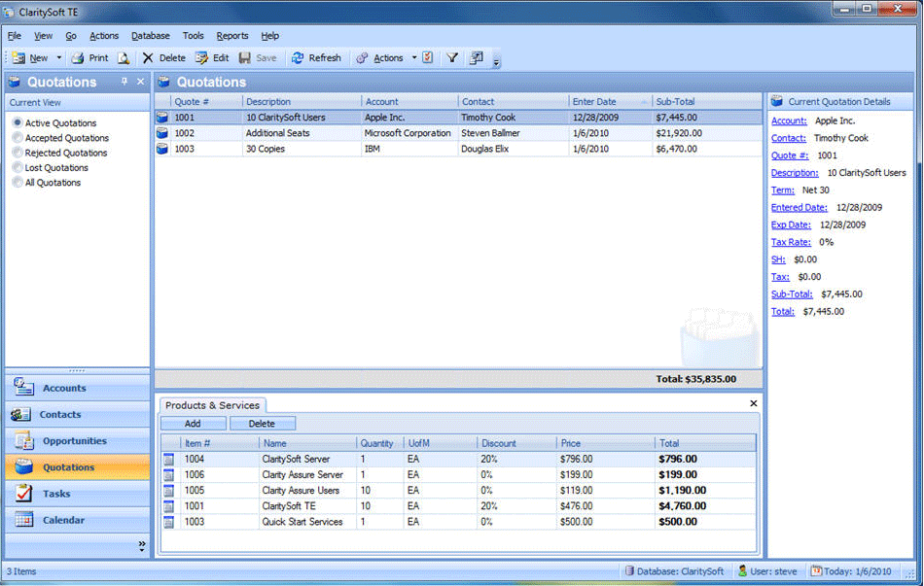Click the Account: link in details
This screenshot has height=586, width=924.
(789, 121)
